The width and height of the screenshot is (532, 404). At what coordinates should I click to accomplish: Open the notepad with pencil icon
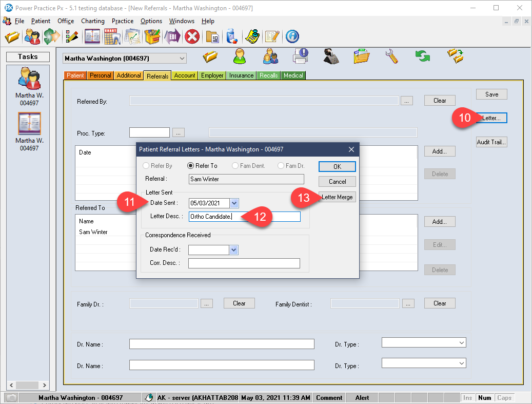[x=272, y=36]
